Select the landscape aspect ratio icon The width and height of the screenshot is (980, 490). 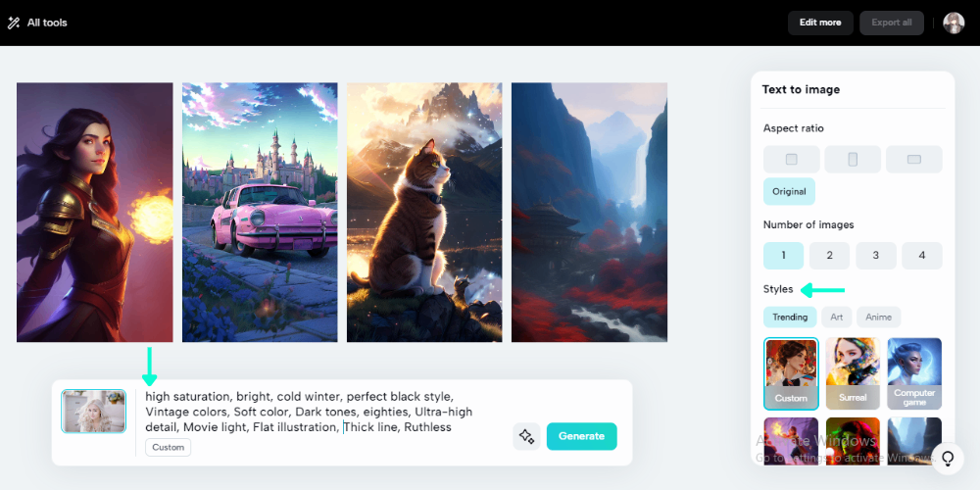click(913, 160)
